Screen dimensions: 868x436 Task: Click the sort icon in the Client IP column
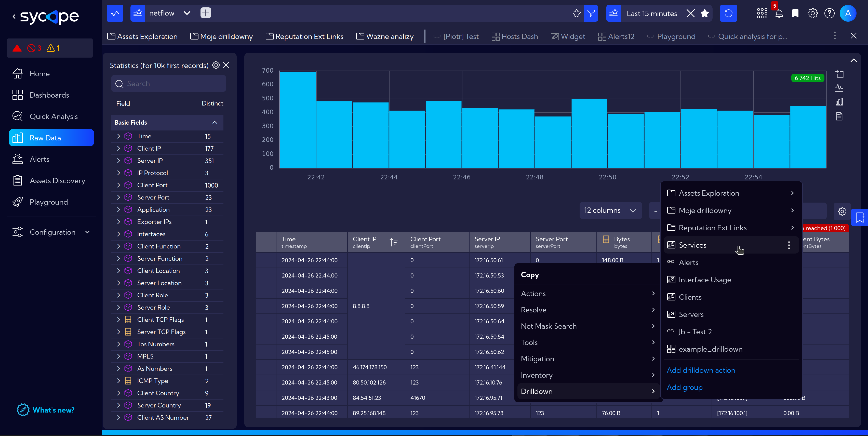(394, 242)
